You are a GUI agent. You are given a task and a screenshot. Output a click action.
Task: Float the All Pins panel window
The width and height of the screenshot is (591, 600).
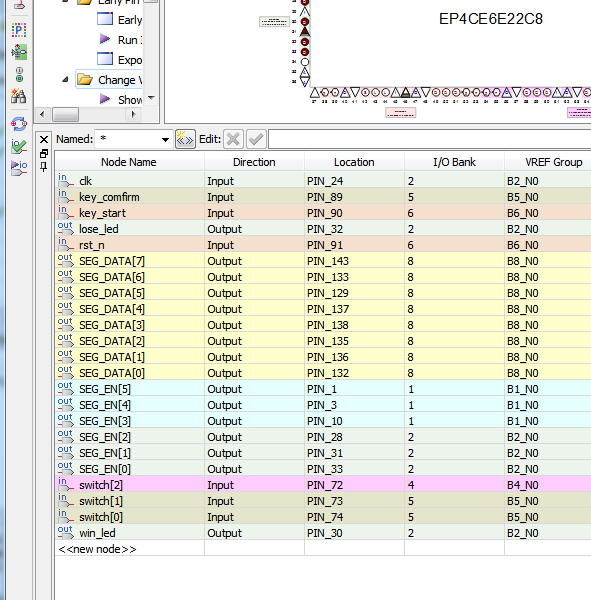click(44, 153)
